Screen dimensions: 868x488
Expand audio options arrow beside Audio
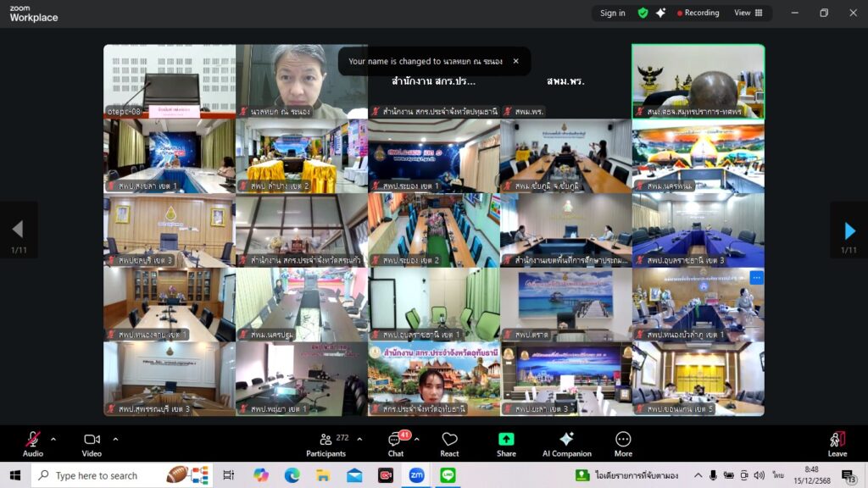pos(53,439)
